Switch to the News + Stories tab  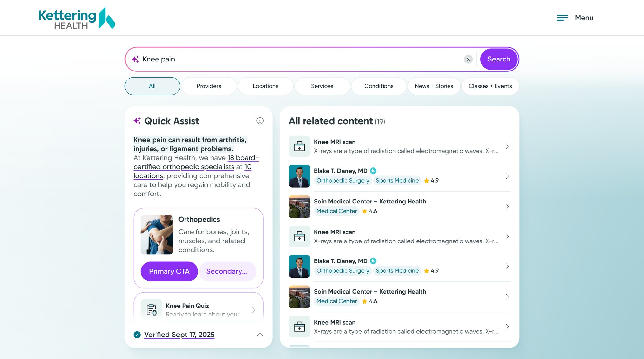(x=434, y=86)
